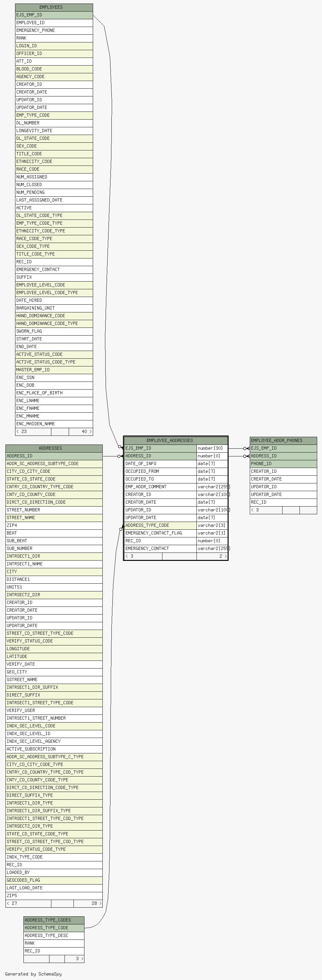Screen dimensions: 322x980
Task: Click the GEO_CITY column
Action: (x=54, y=672)
